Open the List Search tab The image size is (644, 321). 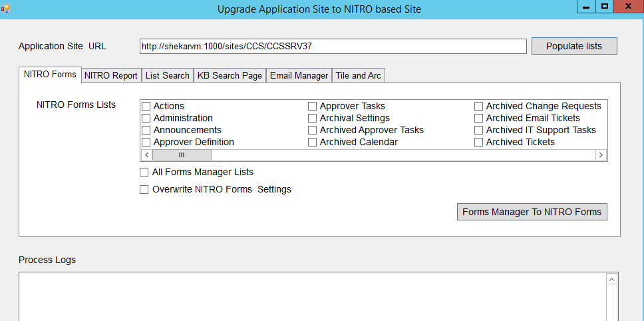[x=167, y=75]
